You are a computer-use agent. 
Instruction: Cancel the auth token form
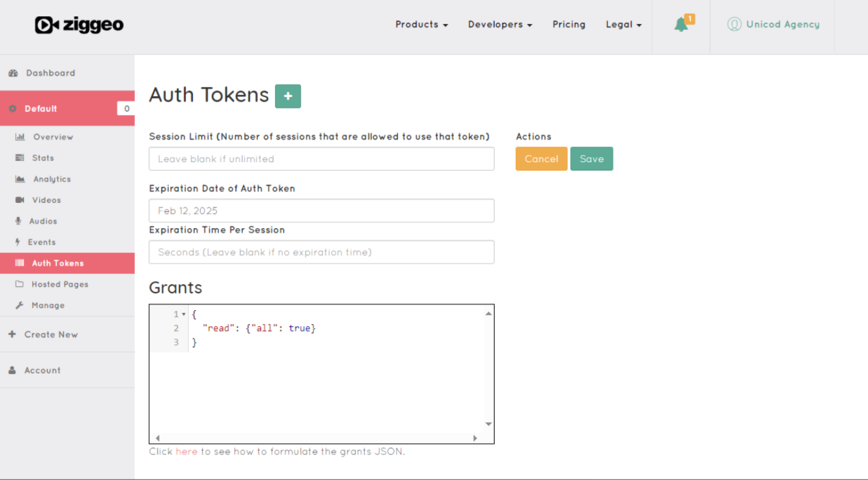pos(541,159)
